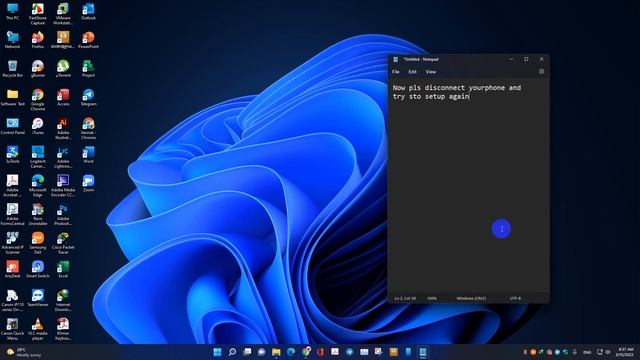The image size is (640, 360).
Task: Select the Canon Quick Menu desktop icon
Action: [13, 329]
